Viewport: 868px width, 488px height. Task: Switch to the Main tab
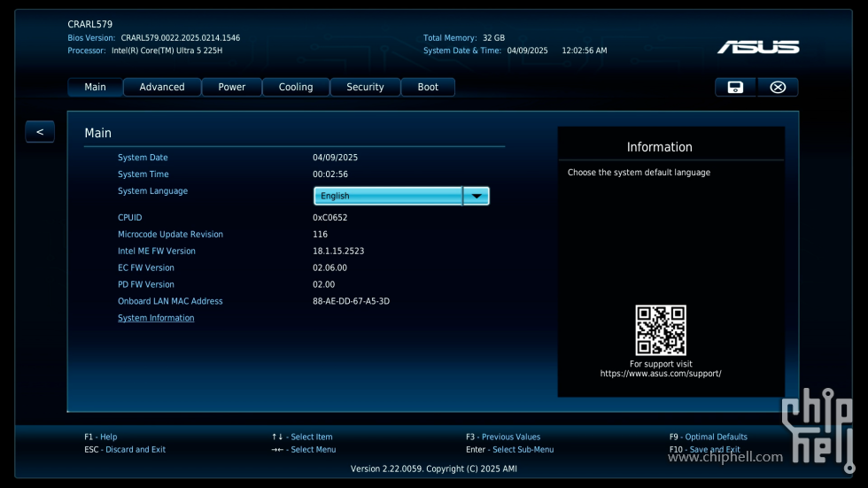(x=96, y=88)
